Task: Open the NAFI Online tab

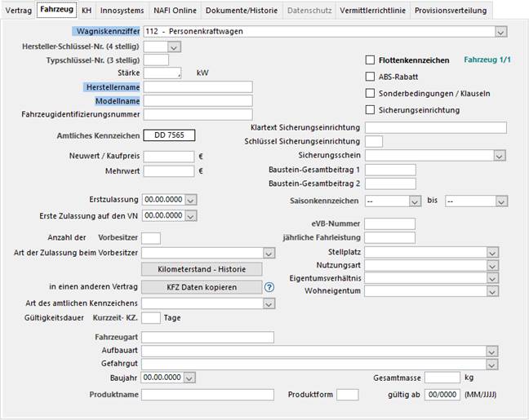Action: (x=176, y=11)
